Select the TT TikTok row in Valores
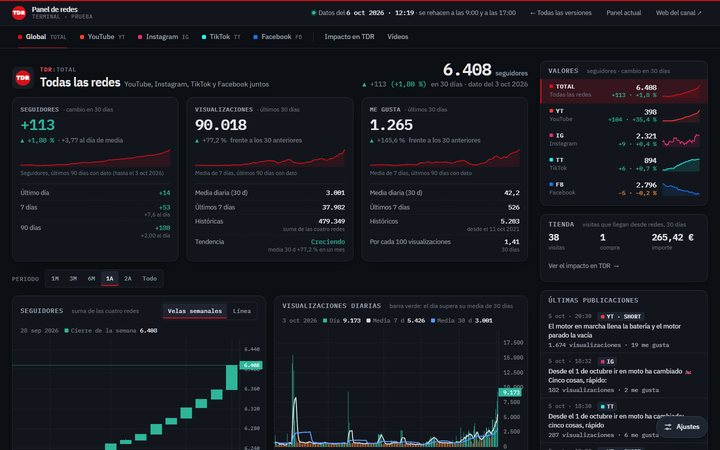720x450 pixels. coord(624,164)
